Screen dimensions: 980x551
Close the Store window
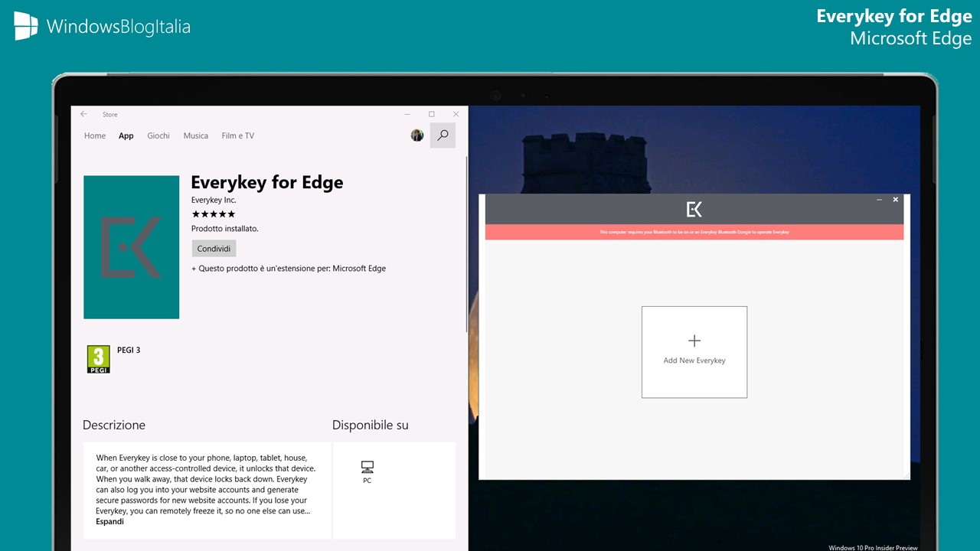click(x=456, y=114)
